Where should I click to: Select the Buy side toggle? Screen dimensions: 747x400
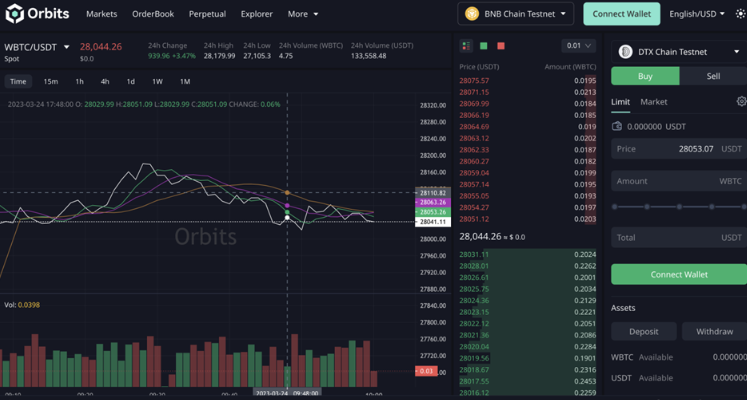click(645, 76)
